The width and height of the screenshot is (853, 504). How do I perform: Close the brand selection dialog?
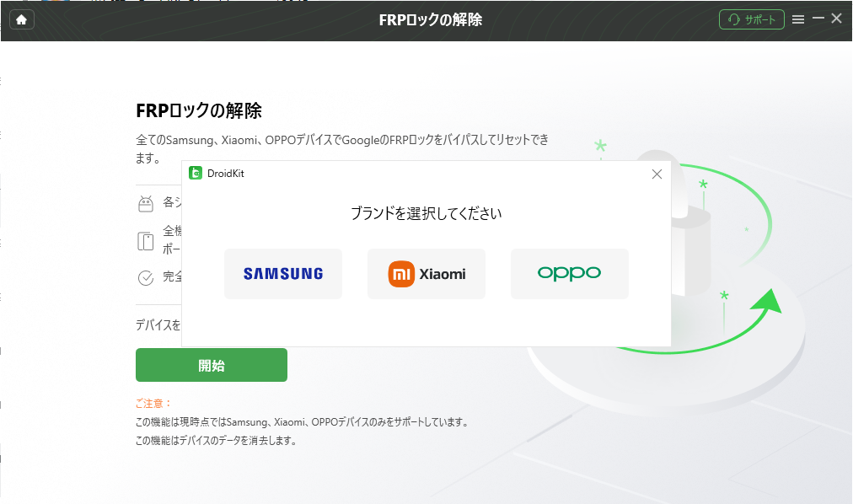[x=657, y=174]
